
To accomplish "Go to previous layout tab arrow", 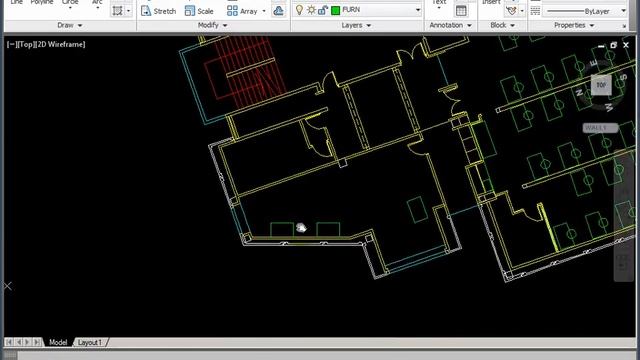I will click(18, 342).
